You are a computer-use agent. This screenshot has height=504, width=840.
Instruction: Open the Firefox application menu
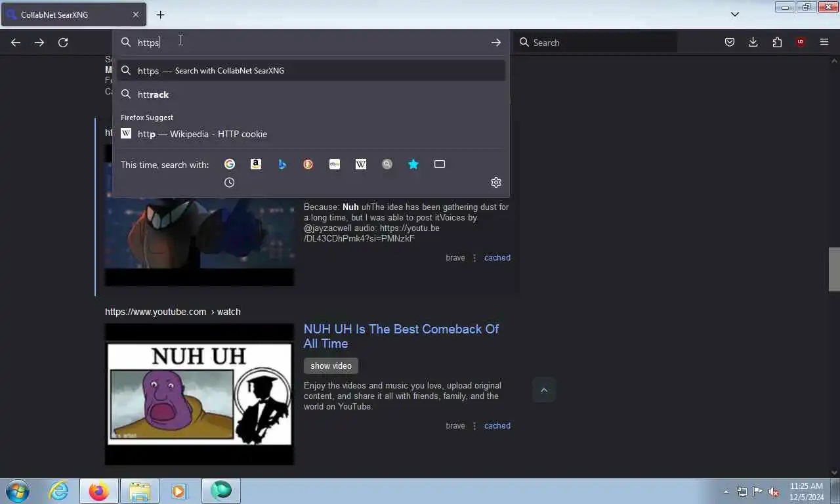coord(824,43)
